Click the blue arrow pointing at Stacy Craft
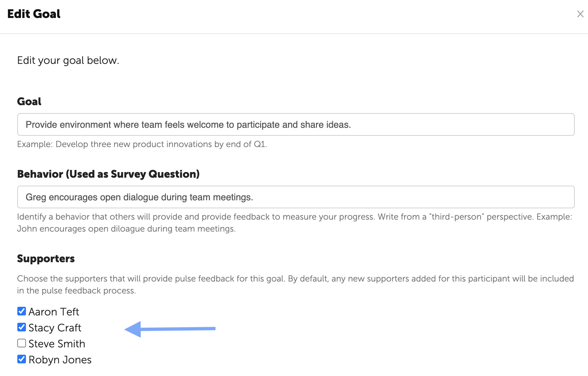This screenshot has width=588, height=376. [170, 329]
